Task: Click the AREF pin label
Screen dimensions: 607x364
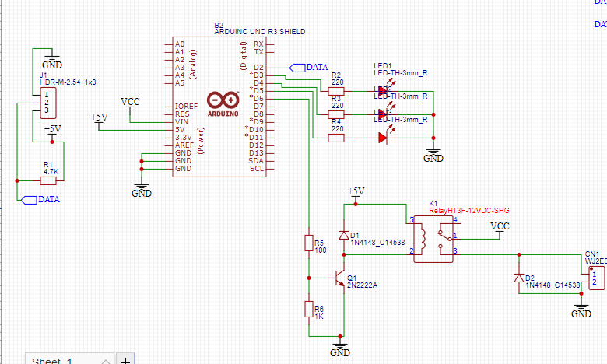Action: 184,145
